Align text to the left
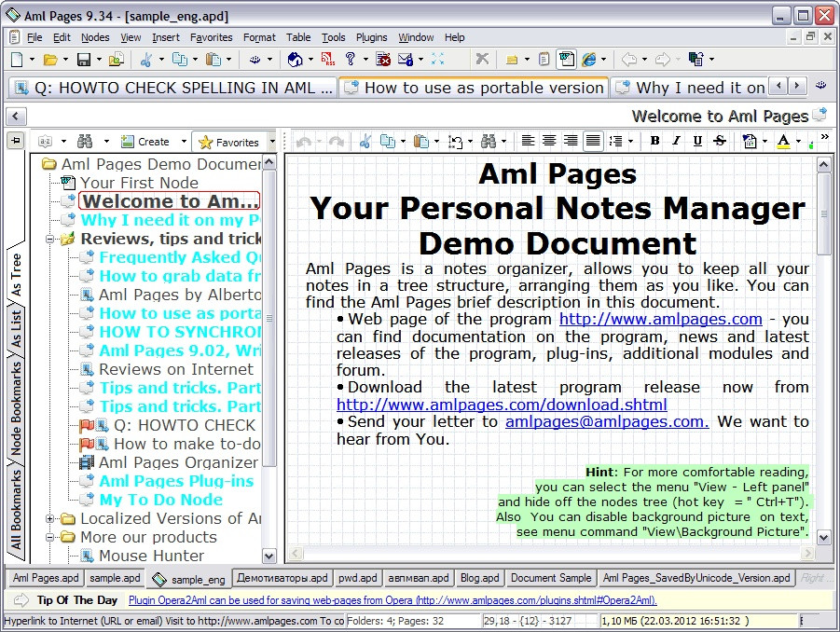840x632 pixels. 528,141
